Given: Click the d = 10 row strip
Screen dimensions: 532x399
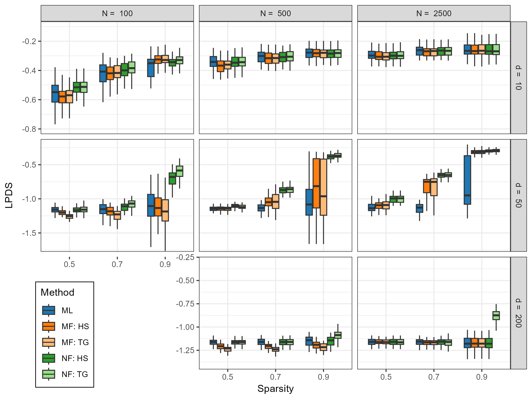Looking at the screenshot, I should coord(518,78).
